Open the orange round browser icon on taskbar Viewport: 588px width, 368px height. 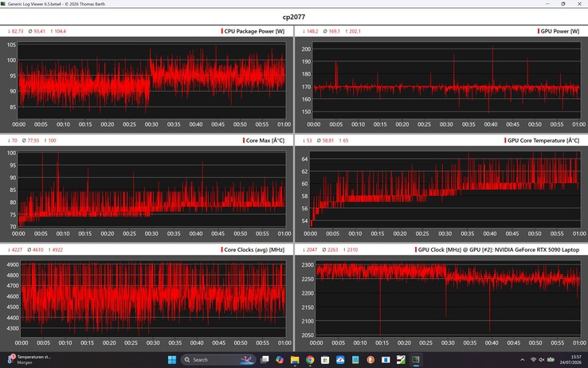coord(370,360)
